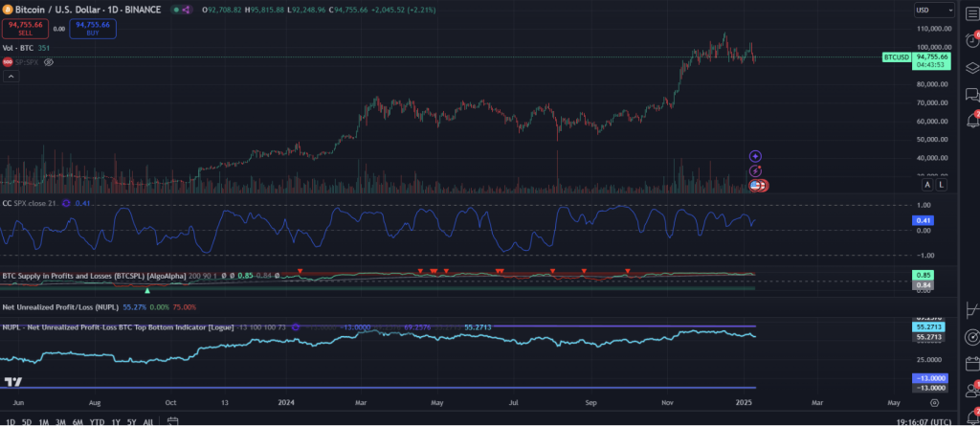980x427 pixels.
Task: Click the purple lightning event marker
Action: pos(755,170)
